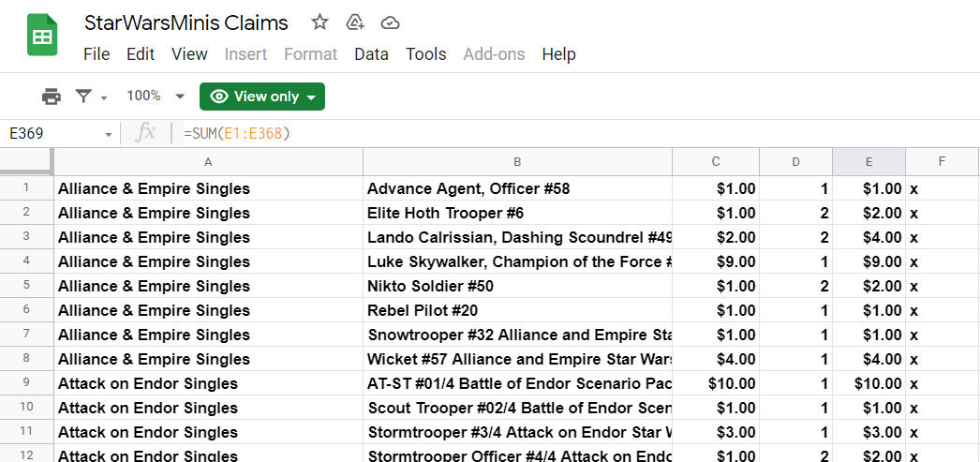This screenshot has width=980, height=462.
Task: Click the StarWarsMinis Claims title
Action: [x=186, y=23]
